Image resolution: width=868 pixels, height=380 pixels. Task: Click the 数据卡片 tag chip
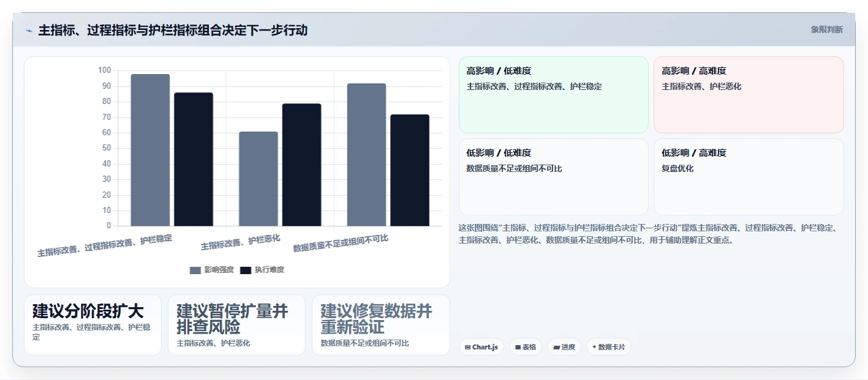(x=609, y=347)
